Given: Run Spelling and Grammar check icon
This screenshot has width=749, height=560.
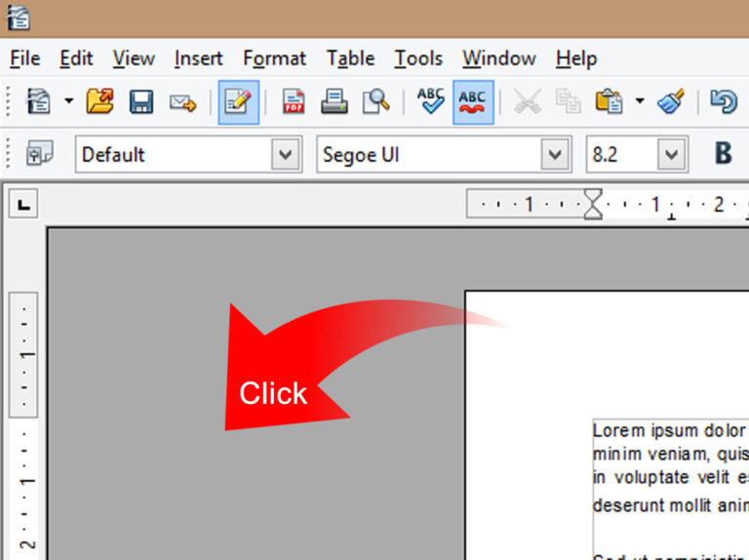Looking at the screenshot, I should click(430, 100).
